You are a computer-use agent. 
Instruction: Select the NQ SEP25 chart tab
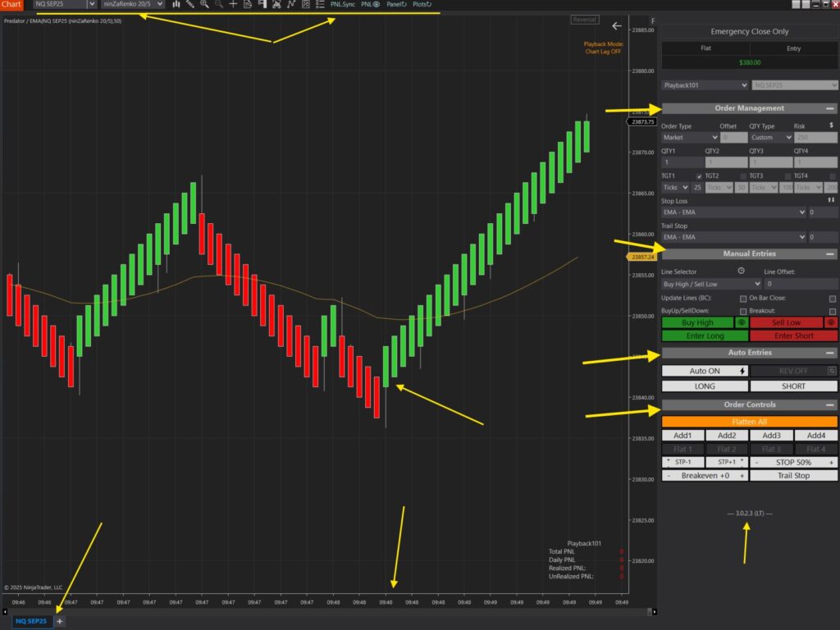pos(32,621)
